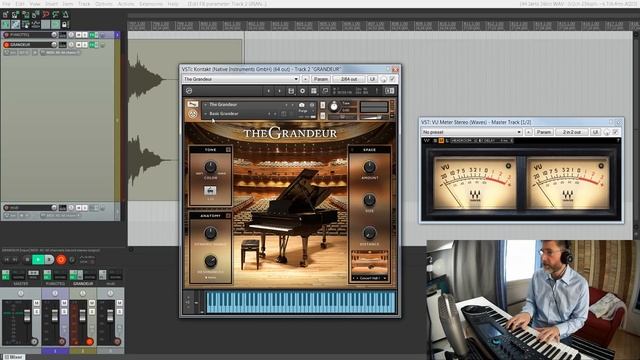Solo the MASTER mixer channel

pyautogui.click(x=36, y=311)
